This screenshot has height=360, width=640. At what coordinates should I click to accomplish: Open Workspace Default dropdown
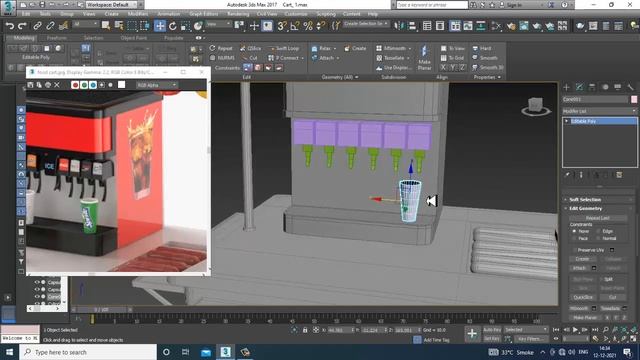[x=111, y=5]
